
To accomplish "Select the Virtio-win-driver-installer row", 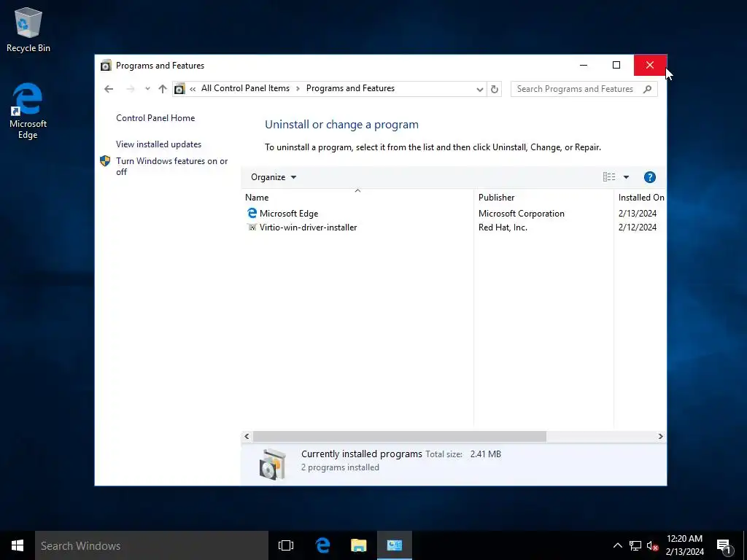I will click(x=454, y=227).
